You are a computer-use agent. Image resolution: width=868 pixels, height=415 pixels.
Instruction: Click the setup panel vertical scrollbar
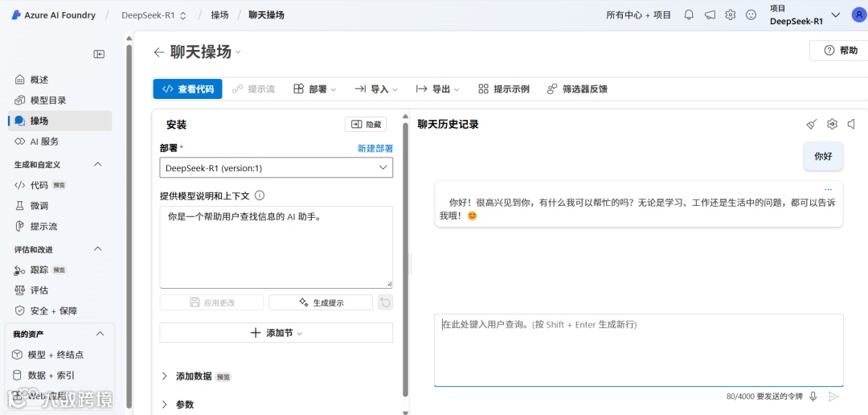[406, 259]
